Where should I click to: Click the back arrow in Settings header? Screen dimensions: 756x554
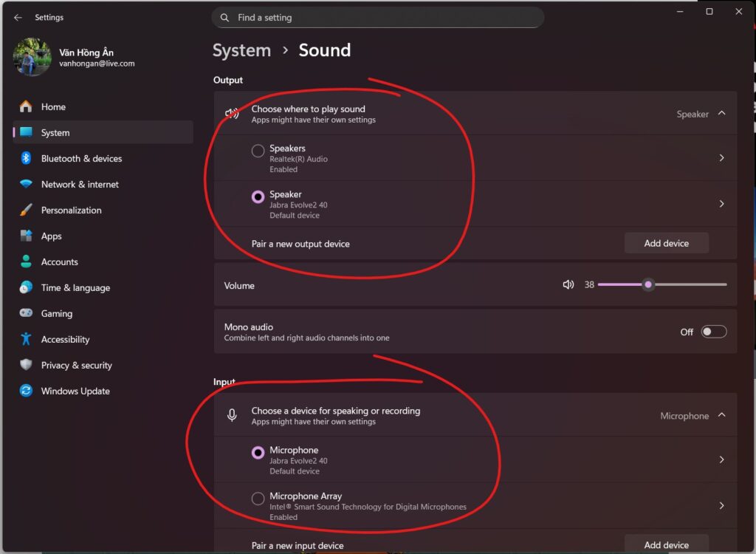point(18,17)
